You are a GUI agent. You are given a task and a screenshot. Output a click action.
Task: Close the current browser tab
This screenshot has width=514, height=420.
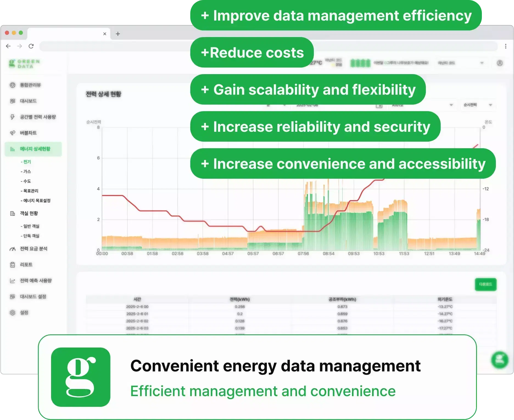[x=105, y=34]
